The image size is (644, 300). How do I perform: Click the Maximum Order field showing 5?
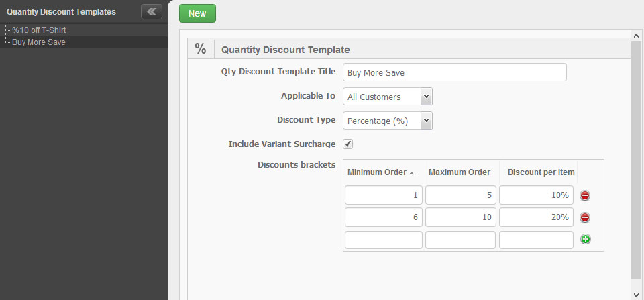(460, 195)
